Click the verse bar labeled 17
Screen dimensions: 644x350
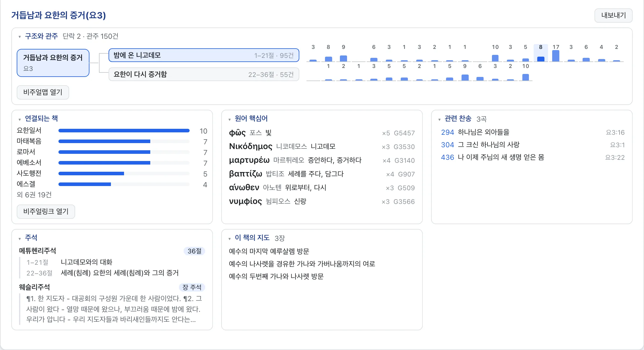pos(556,53)
